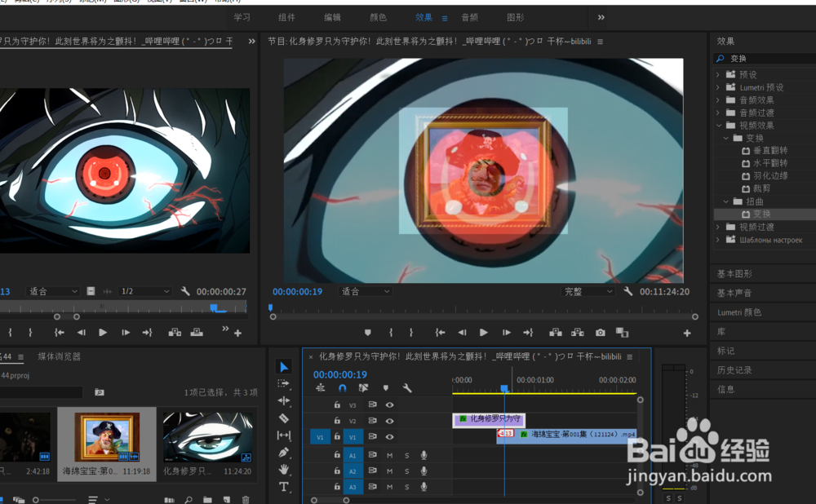The height and width of the screenshot is (504, 816).
Task: Switch to 音频 workspace tab
Action: (469, 17)
